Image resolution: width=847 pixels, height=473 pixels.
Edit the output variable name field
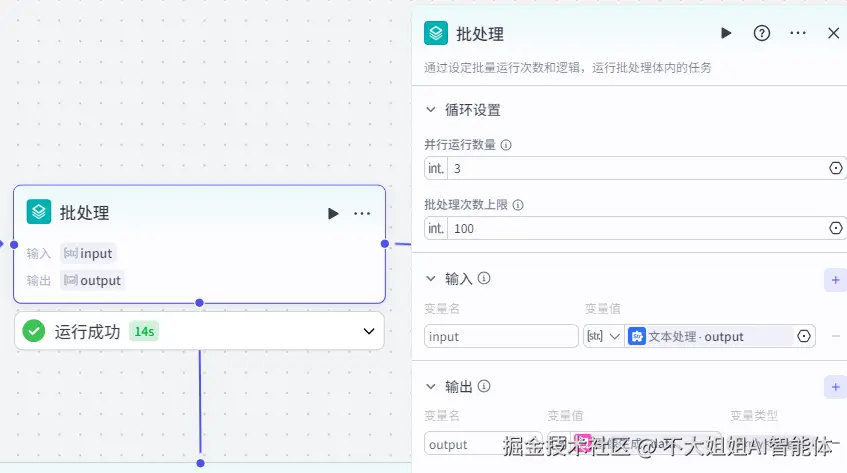point(483,444)
